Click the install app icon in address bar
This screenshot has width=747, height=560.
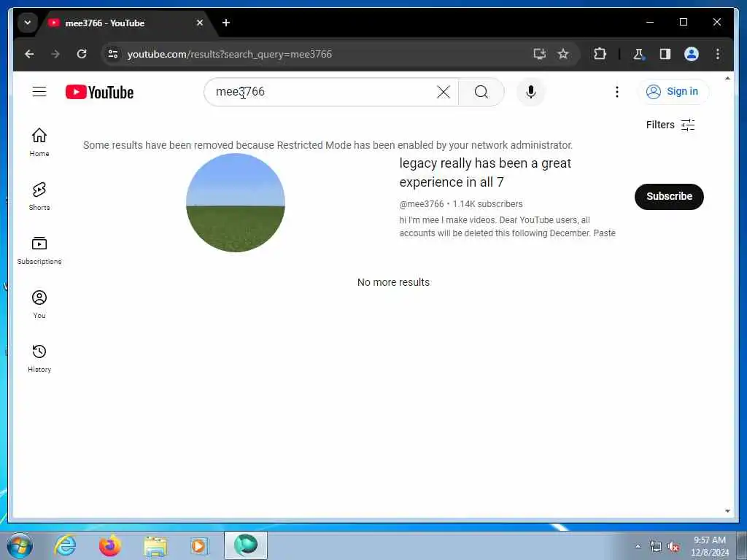pyautogui.click(x=539, y=54)
